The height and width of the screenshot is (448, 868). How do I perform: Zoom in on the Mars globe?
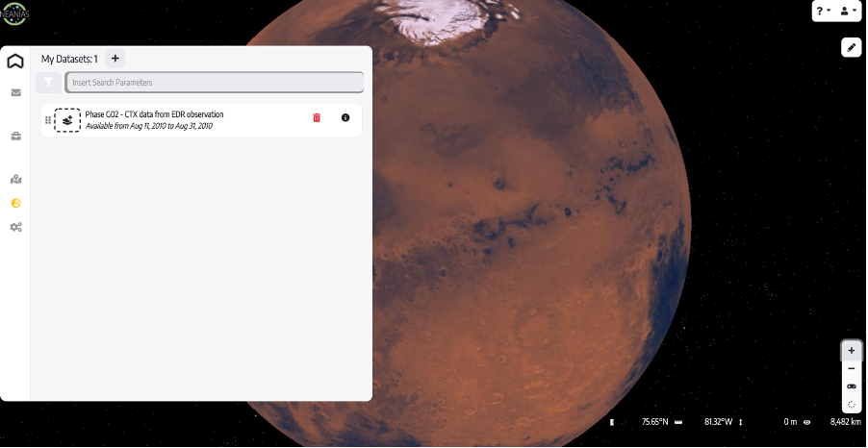click(851, 351)
